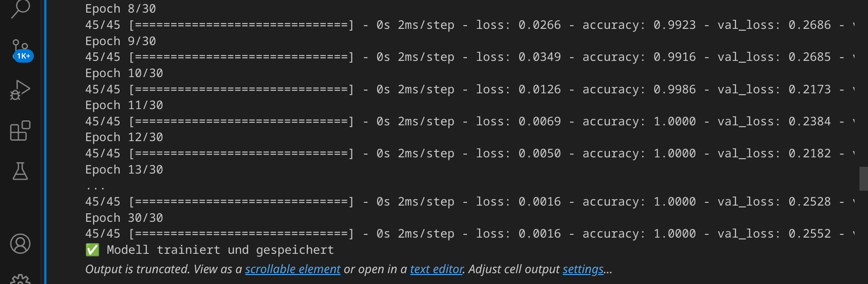Click the val_loss 0.2173 value

[809, 89]
